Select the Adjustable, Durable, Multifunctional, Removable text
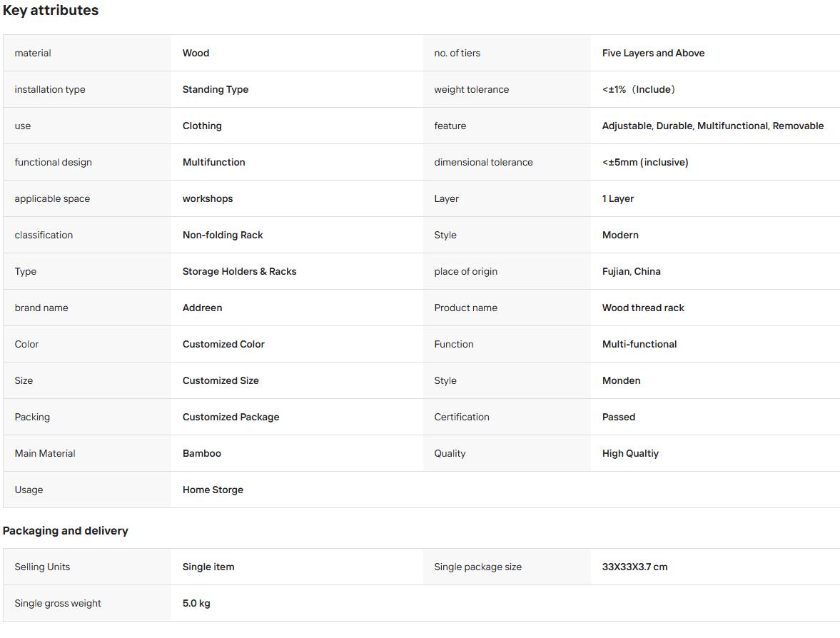840x638 pixels. [712, 126]
